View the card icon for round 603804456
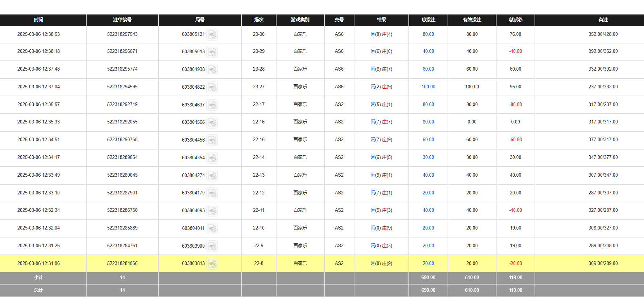Viewport: 644px width, 307px height. [x=212, y=140]
